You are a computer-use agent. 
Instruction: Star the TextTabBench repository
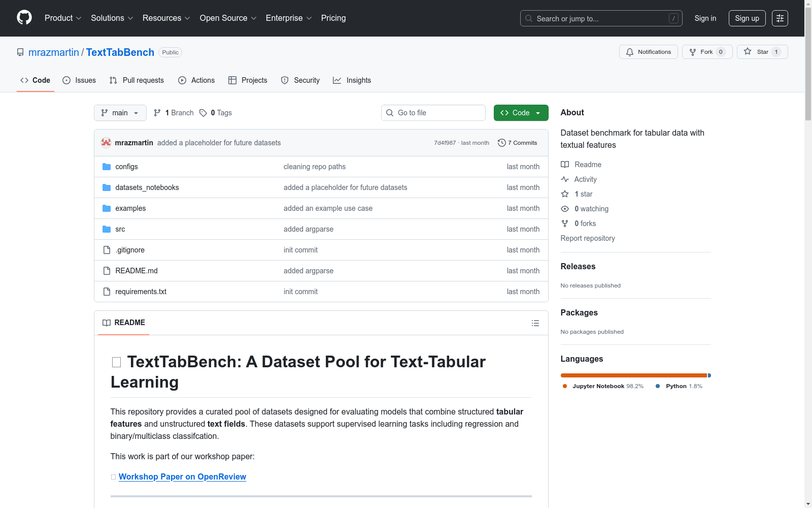pyautogui.click(x=762, y=52)
